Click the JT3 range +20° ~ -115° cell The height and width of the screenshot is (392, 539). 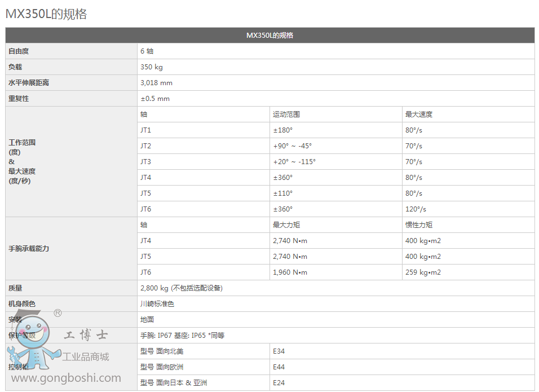294,162
